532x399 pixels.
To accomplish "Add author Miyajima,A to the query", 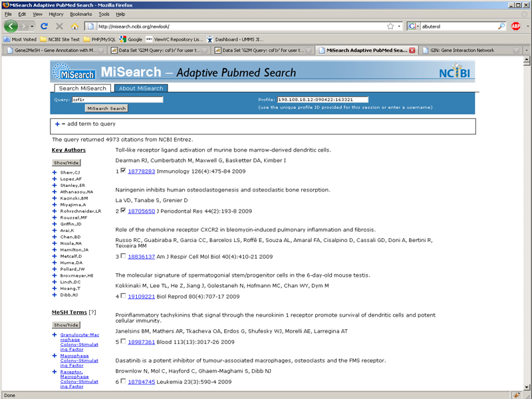I will 55,205.
